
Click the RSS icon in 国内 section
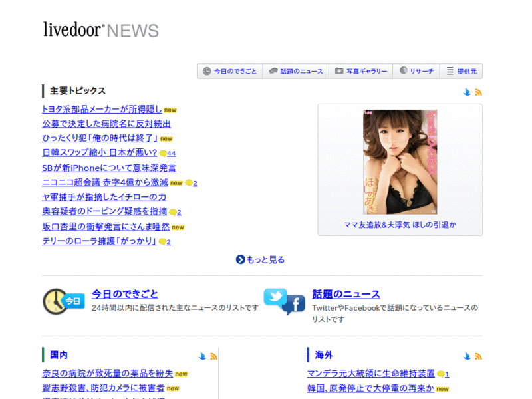[x=213, y=356]
